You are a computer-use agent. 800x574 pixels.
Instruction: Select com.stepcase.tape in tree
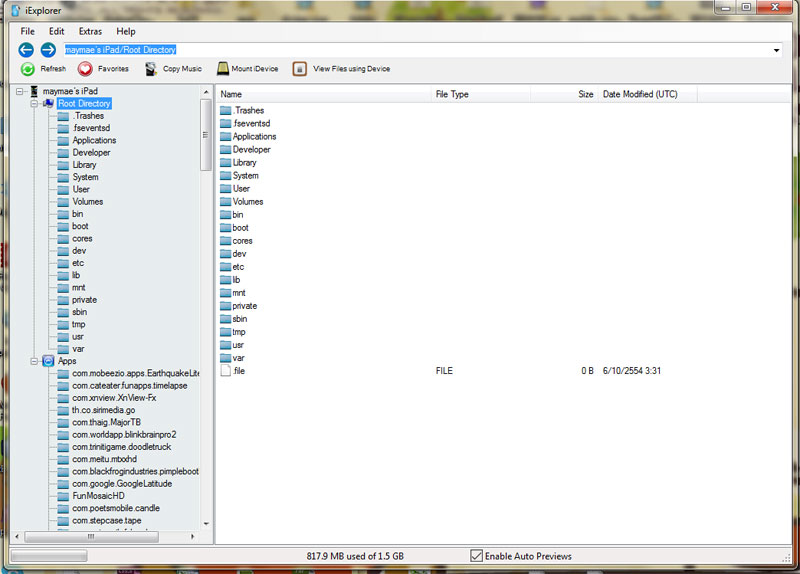pyautogui.click(x=107, y=520)
